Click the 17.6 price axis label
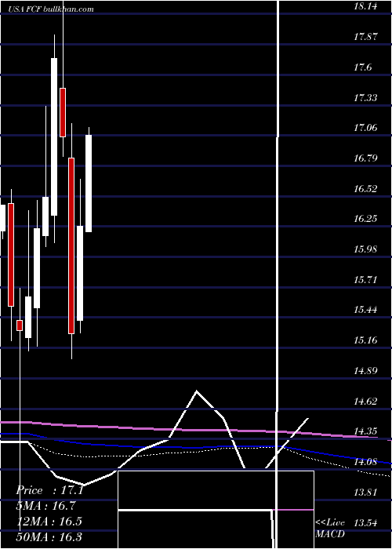The image size is (392, 549). click(362, 67)
